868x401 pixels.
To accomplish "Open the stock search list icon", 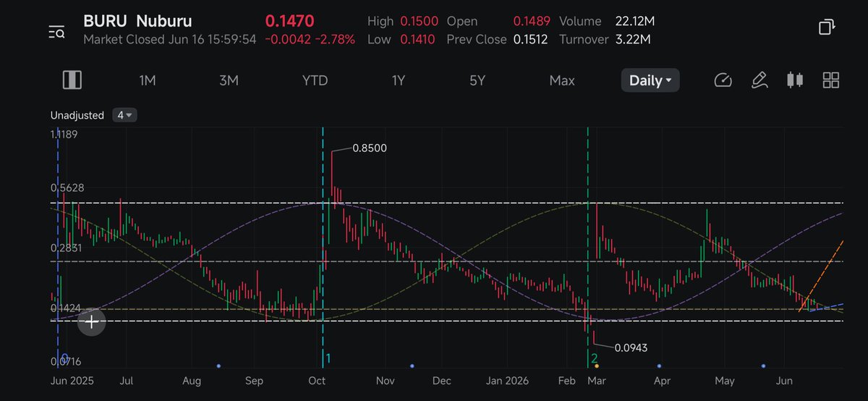I will pos(56,31).
